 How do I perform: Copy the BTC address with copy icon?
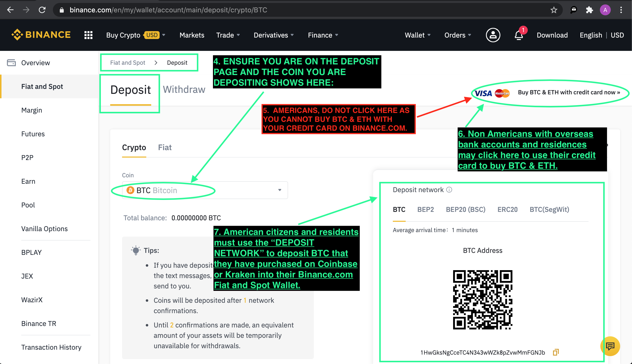(556, 352)
